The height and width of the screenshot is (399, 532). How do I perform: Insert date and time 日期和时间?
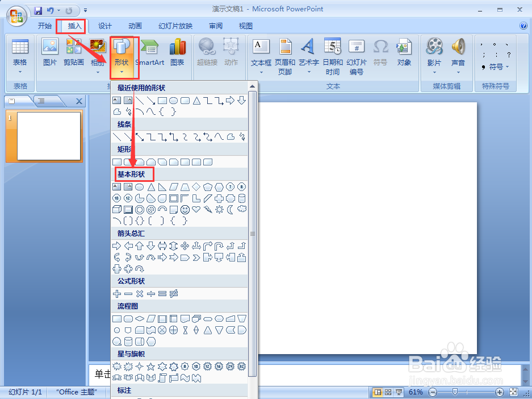[333, 57]
